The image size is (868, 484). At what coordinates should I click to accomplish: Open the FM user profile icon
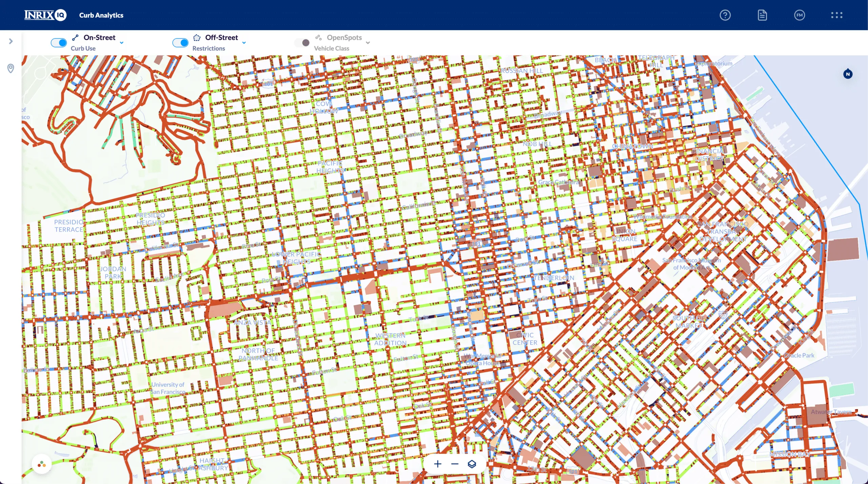(x=799, y=15)
